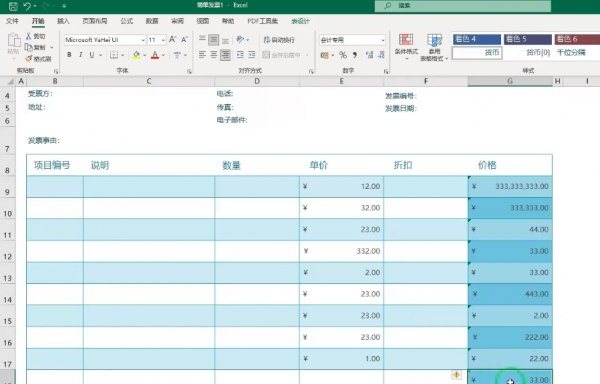Click the Copy (复制) icon
The image size is (600, 384).
29,47
